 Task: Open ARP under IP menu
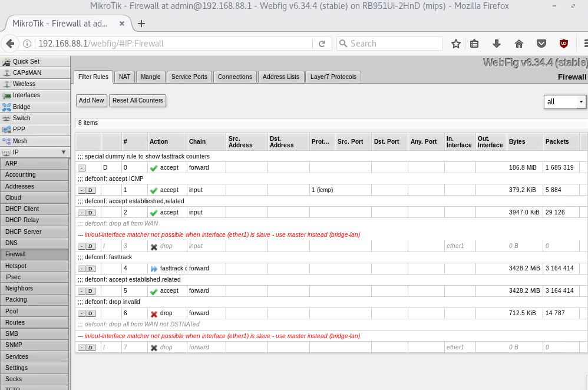pyautogui.click(x=35, y=164)
